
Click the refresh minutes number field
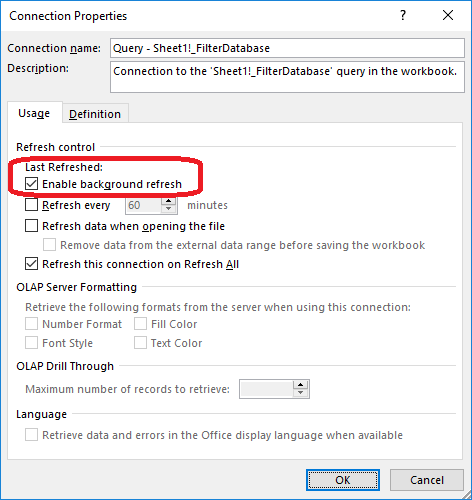point(144,205)
